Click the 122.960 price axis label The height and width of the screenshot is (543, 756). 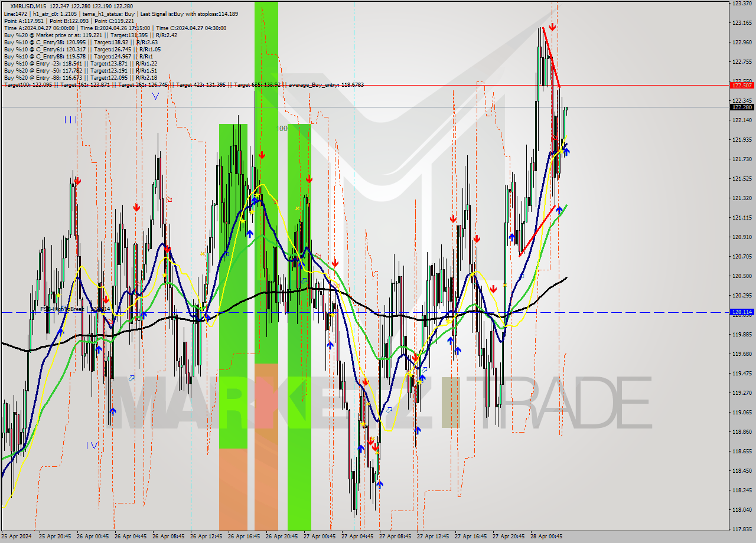tap(742, 42)
